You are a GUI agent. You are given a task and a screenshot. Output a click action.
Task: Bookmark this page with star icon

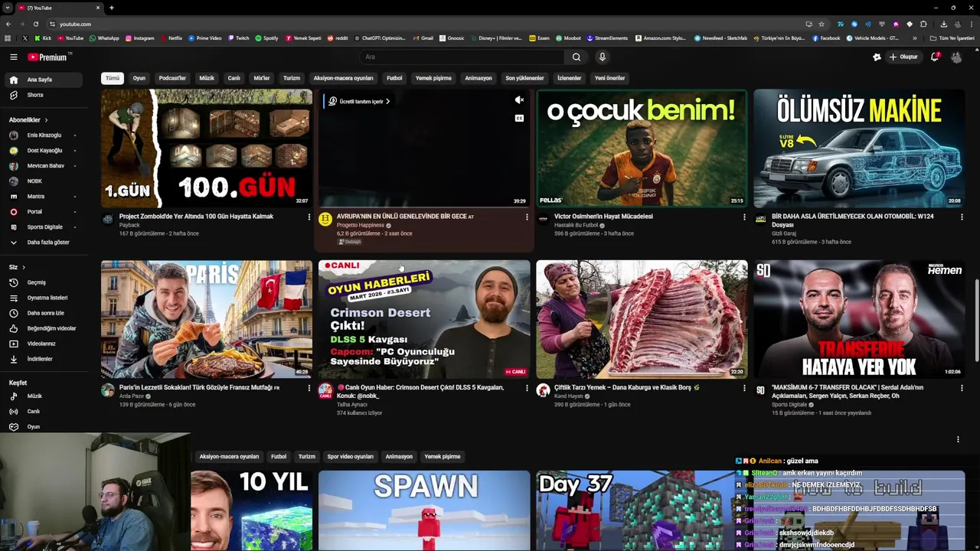click(822, 24)
